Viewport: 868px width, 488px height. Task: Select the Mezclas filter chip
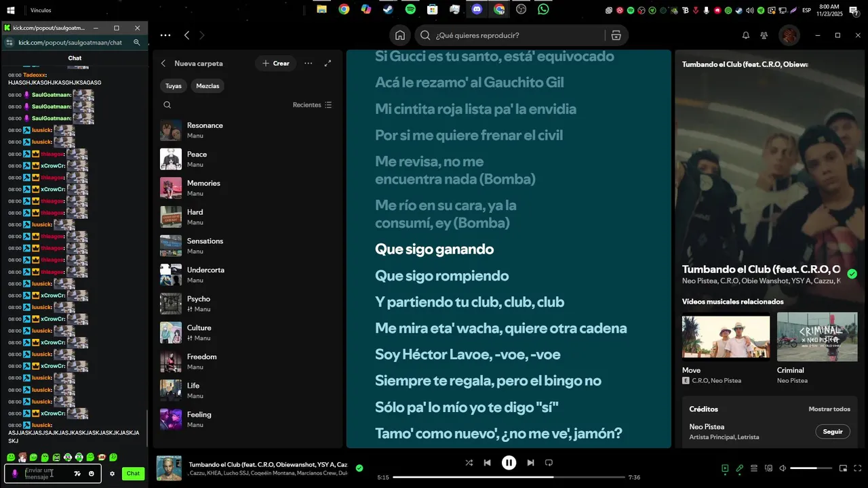(x=208, y=86)
